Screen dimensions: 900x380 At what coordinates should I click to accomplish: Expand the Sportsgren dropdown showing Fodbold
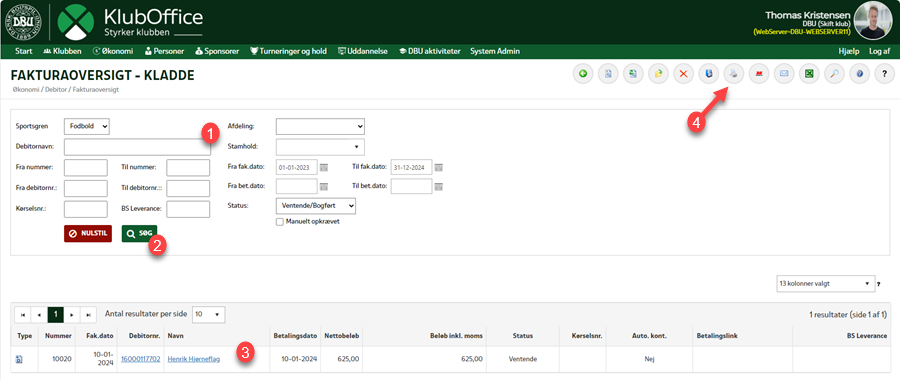pos(87,126)
